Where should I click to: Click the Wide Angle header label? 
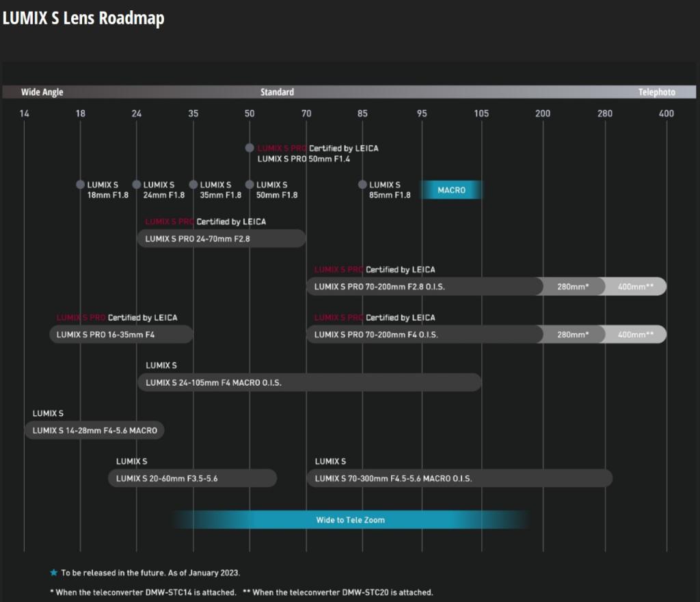[42, 92]
